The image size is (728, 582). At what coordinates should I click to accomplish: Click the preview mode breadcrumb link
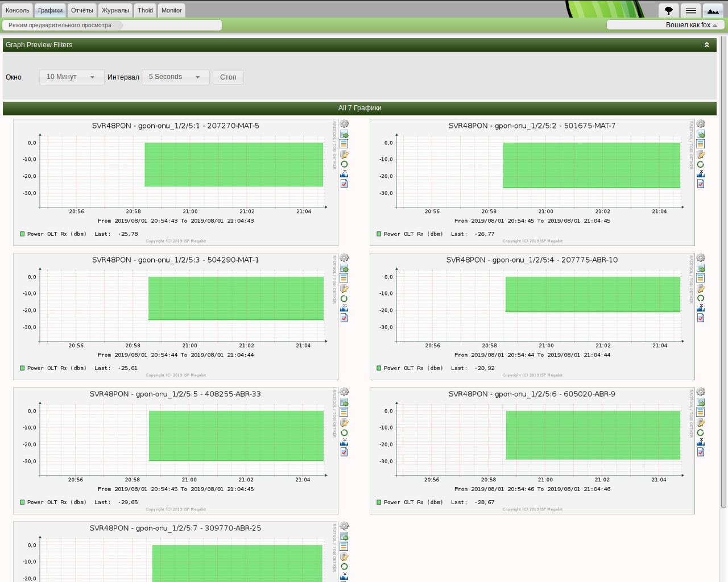pyautogui.click(x=60, y=25)
